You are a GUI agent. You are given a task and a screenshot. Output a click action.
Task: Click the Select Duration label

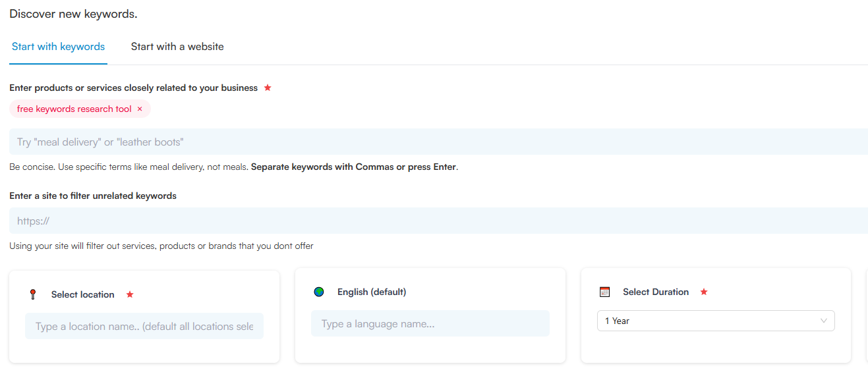click(x=656, y=292)
